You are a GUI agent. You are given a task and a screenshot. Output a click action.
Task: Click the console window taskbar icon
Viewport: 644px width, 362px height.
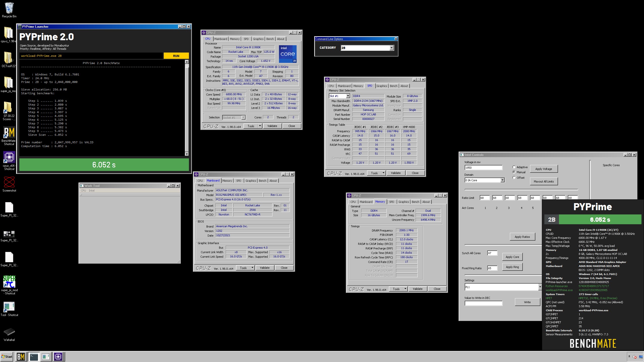click(33, 356)
